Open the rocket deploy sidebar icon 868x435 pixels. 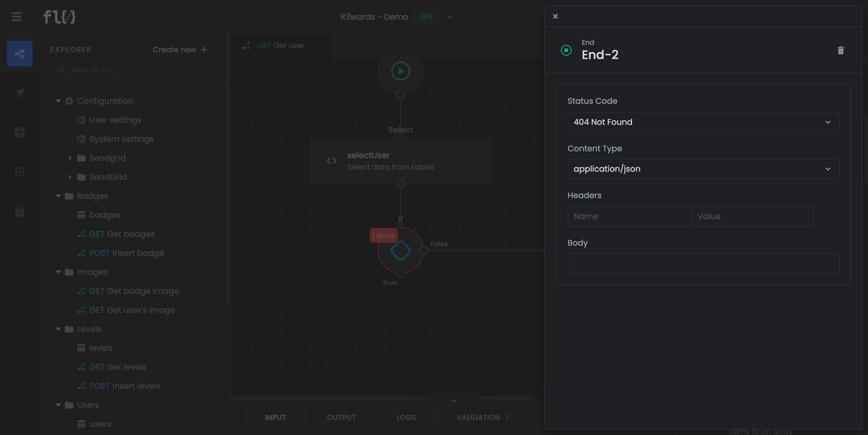coord(20,93)
